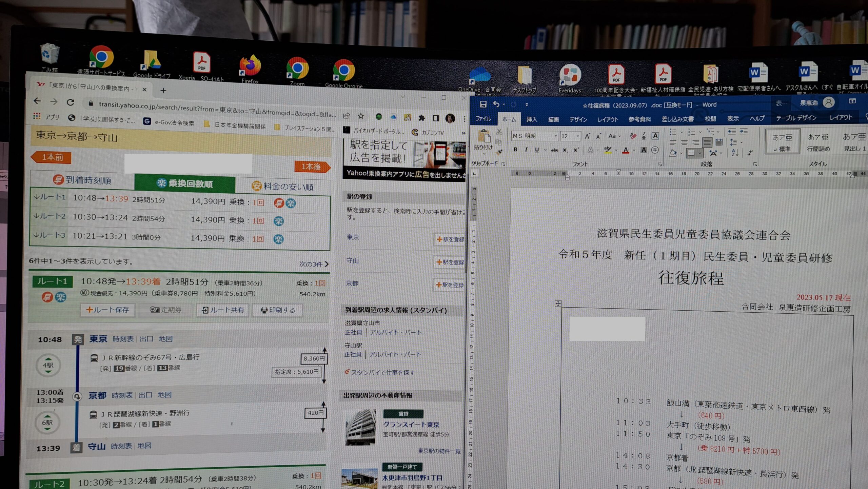Open the change case Aa dropdown

(614, 136)
